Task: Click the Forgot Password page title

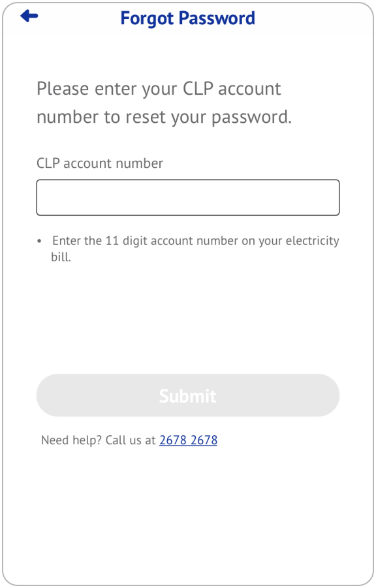Action: point(187,18)
